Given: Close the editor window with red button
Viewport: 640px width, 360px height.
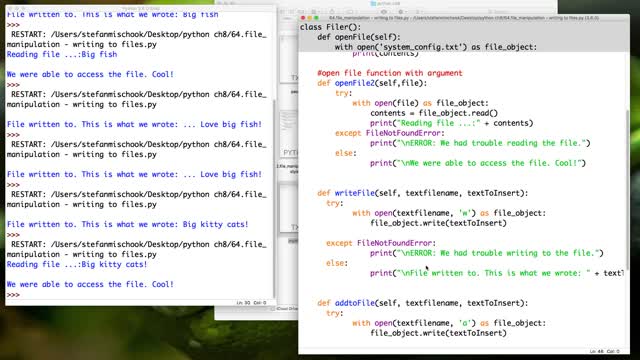Looking at the screenshot, I should [303, 18].
